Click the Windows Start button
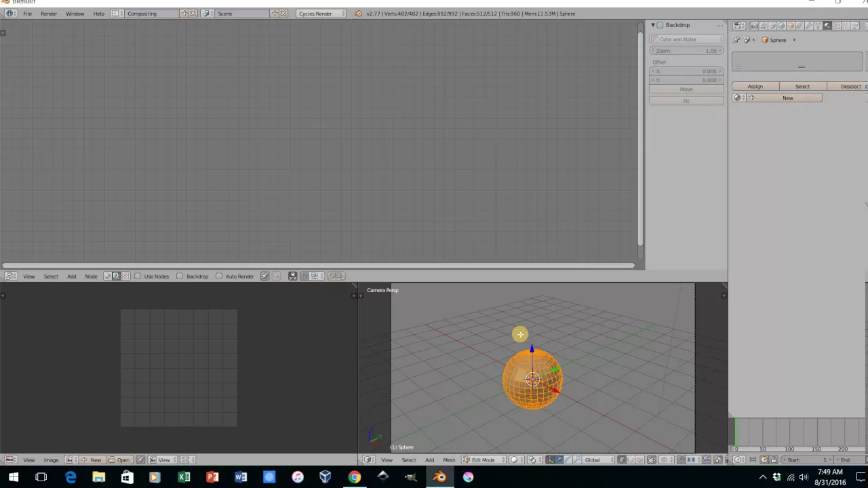 point(14,477)
